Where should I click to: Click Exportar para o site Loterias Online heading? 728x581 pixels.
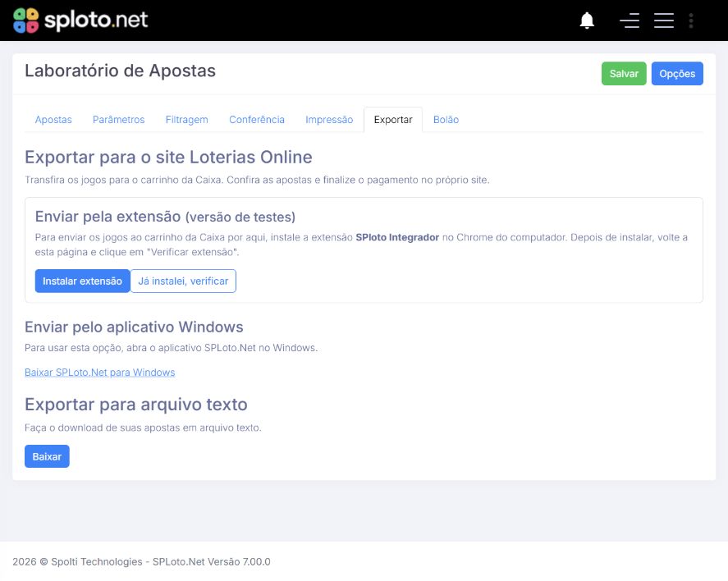point(168,158)
